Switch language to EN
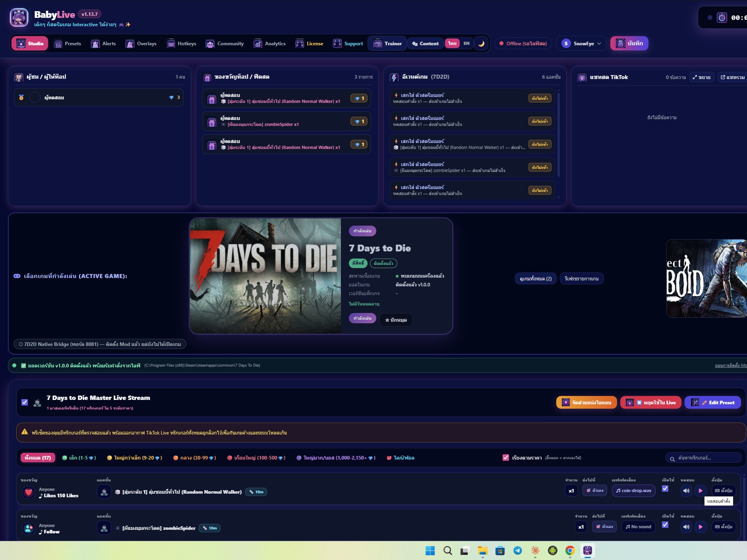747x560 pixels. point(466,43)
